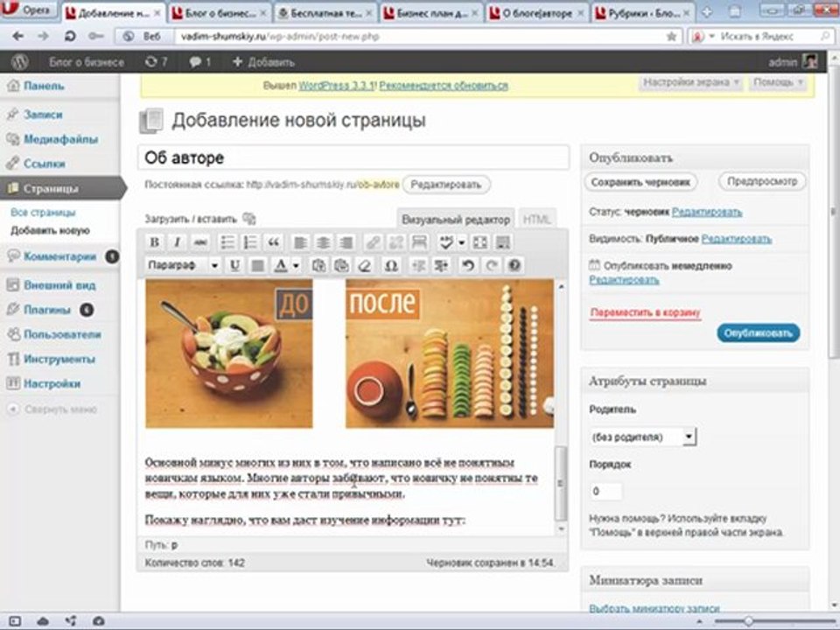Undo the last edit
The image size is (840, 630).
pos(468,265)
